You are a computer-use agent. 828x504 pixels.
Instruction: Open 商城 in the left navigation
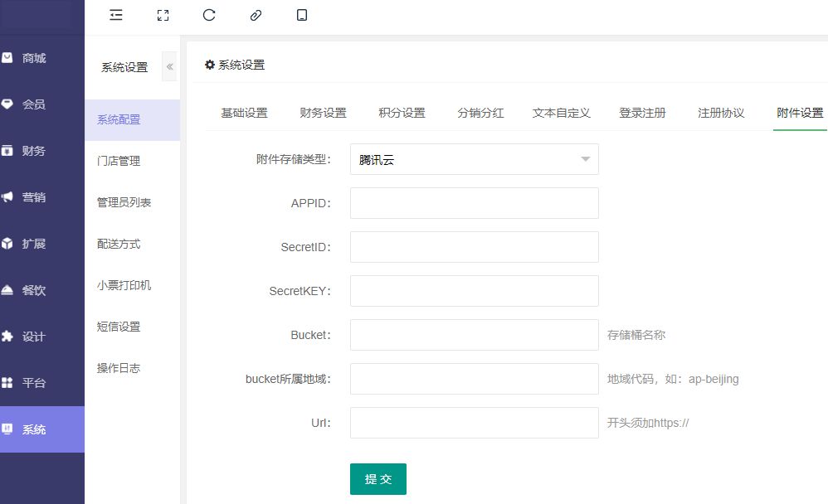click(x=34, y=58)
